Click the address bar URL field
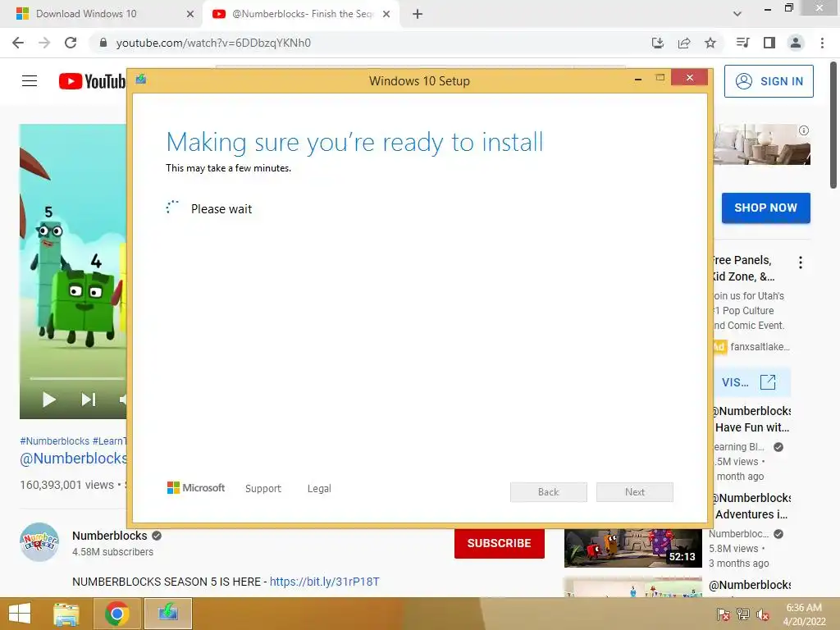Viewport: 840px width, 630px height. (x=370, y=43)
